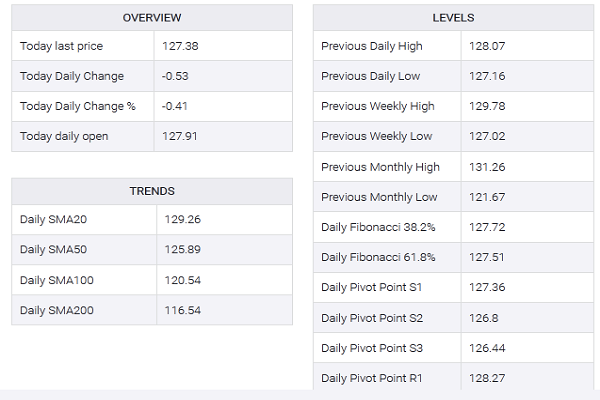Select the Previous Daily High value 128.07
The height and width of the screenshot is (400, 600).
[487, 46]
